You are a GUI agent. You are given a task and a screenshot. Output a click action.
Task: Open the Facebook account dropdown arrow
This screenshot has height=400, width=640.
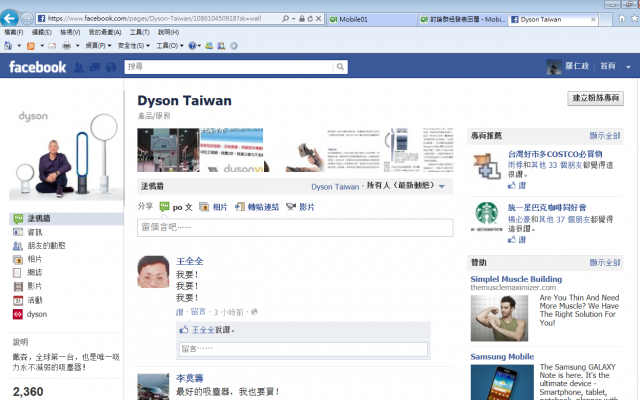tap(628, 67)
